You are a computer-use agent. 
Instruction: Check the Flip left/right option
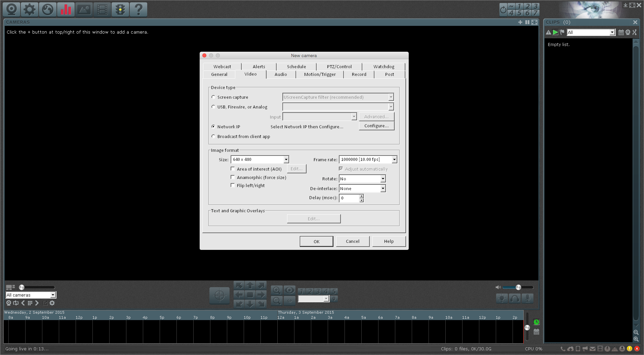point(233,185)
